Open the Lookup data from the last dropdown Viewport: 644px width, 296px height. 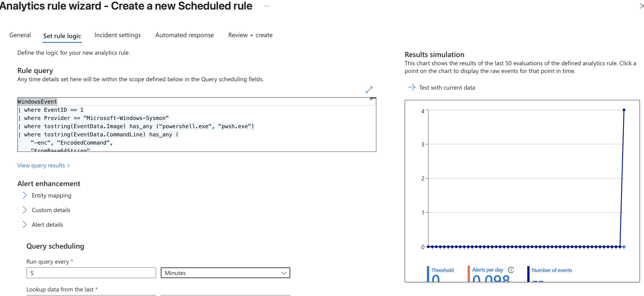(225, 296)
